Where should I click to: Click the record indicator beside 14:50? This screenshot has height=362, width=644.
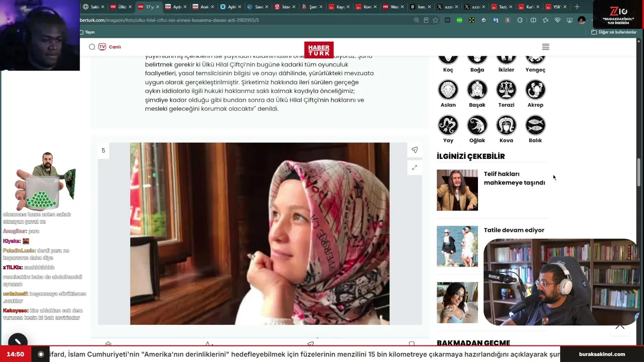click(x=41, y=354)
